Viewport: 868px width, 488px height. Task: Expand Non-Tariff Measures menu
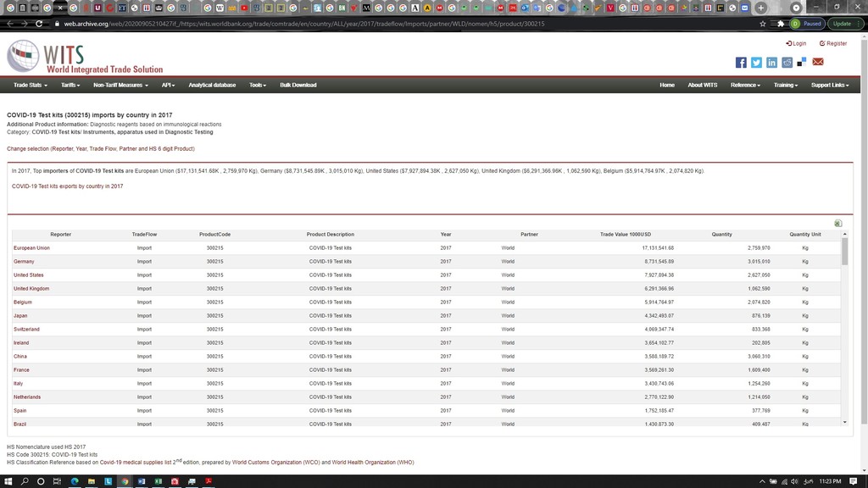click(120, 86)
